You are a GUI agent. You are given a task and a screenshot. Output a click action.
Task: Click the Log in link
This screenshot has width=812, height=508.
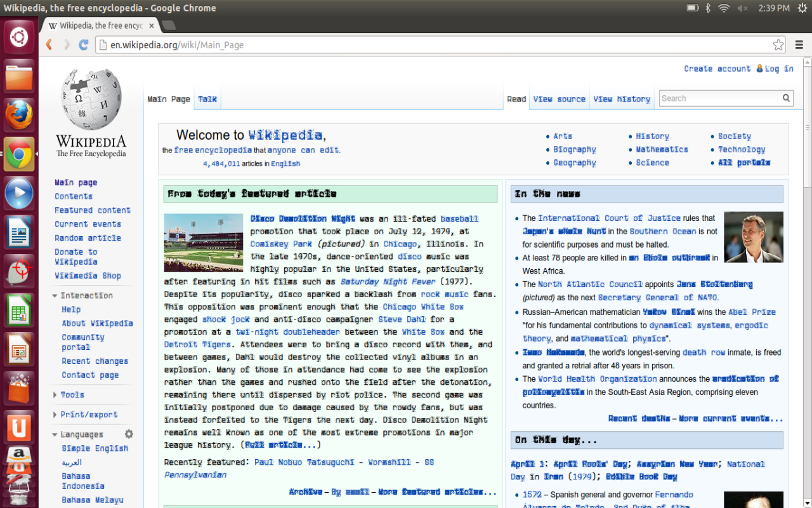click(x=779, y=69)
